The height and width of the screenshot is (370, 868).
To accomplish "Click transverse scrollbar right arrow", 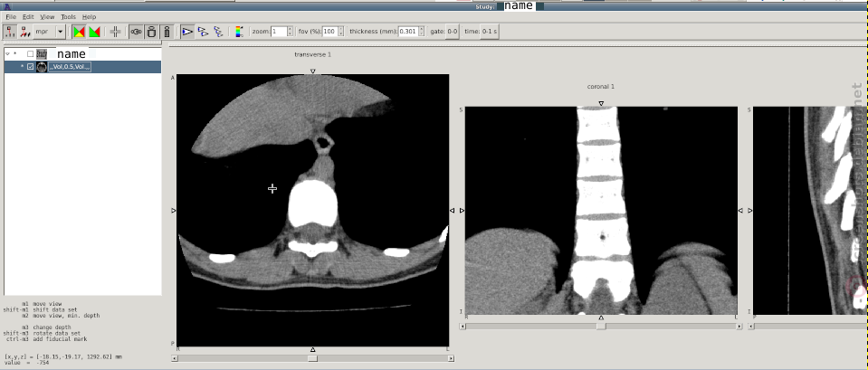I will 452,358.
